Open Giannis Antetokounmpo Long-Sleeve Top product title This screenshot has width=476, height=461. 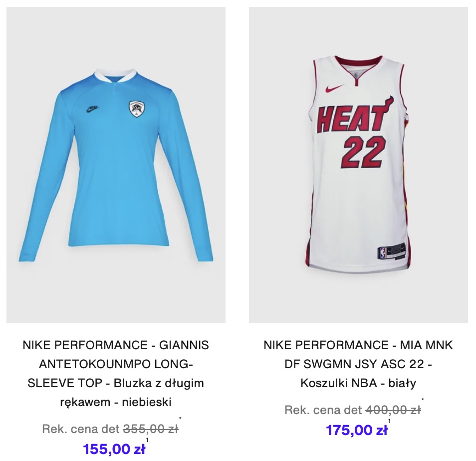coord(116,373)
